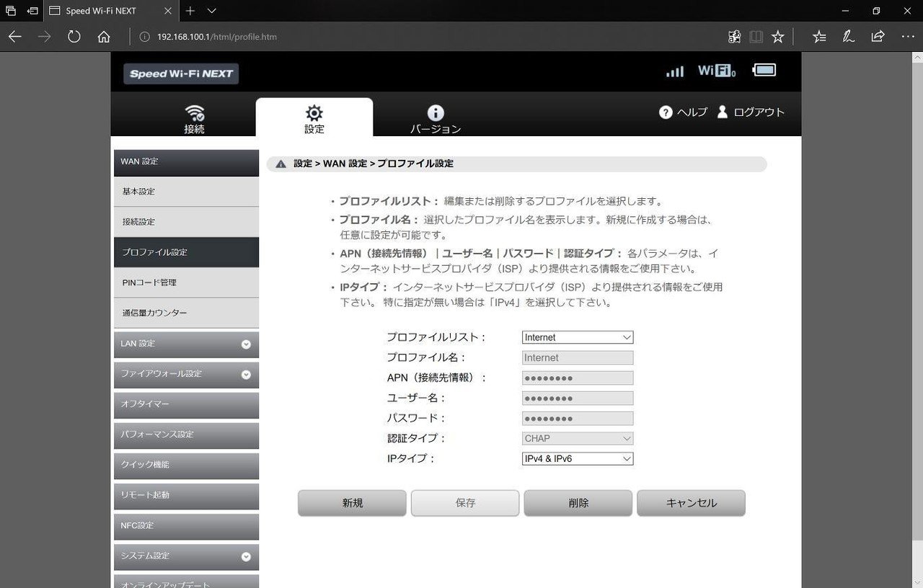Click the site information icon in address bar
The height and width of the screenshot is (588, 923).
tap(144, 37)
